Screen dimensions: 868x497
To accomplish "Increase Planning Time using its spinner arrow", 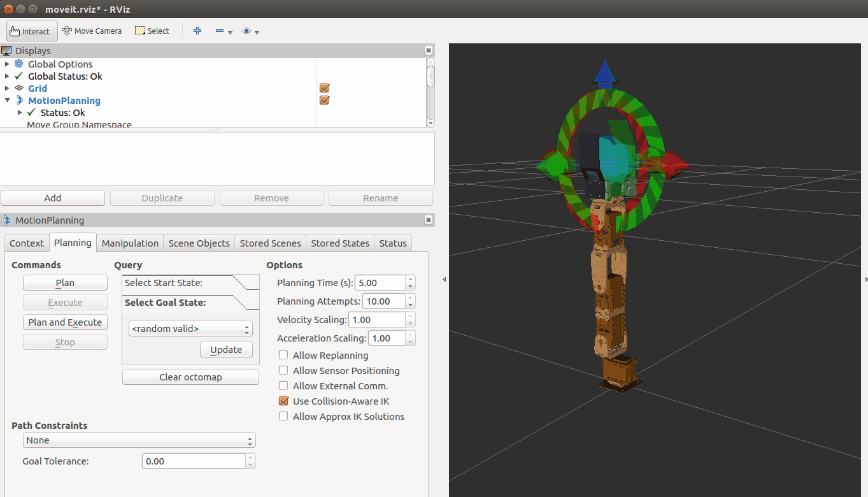I will 409,279.
